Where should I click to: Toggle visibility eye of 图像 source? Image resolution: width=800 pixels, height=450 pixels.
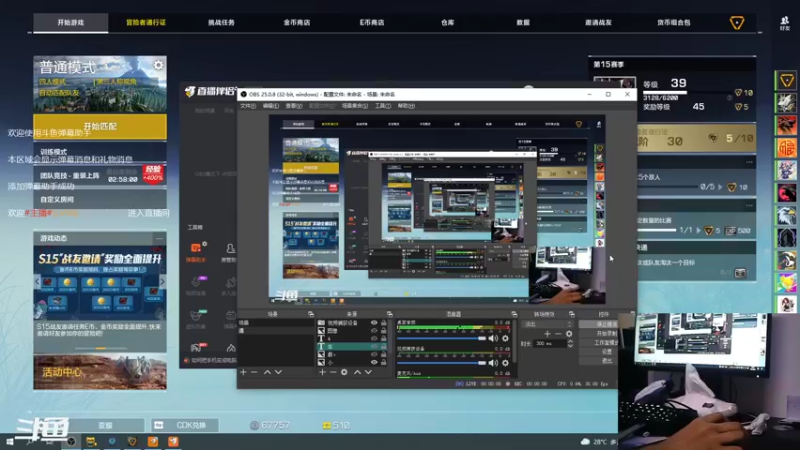pos(374,331)
